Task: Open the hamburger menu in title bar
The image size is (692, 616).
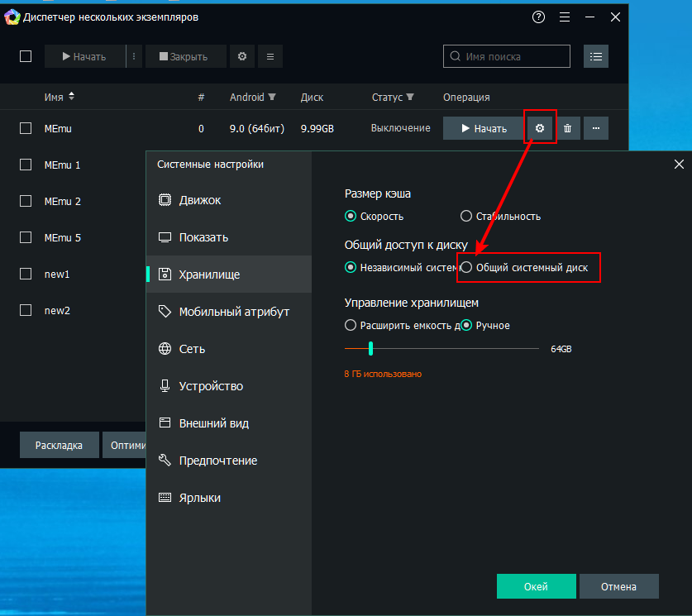Action: coord(565,17)
